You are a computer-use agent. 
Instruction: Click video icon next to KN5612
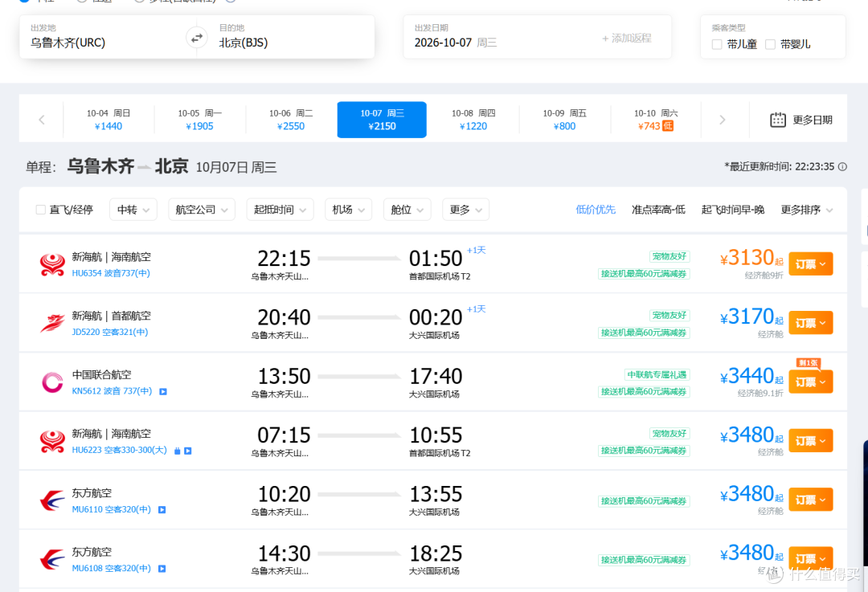(163, 391)
